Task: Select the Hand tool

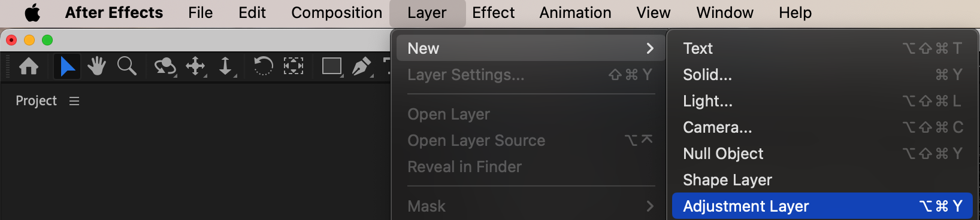Action: (x=96, y=66)
